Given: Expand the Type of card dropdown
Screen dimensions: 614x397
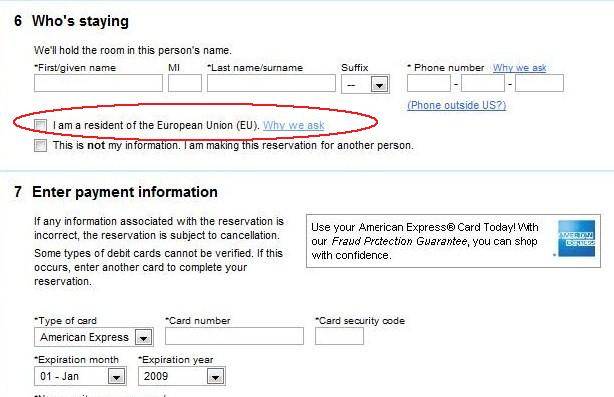Looking at the screenshot, I should coord(94,337).
